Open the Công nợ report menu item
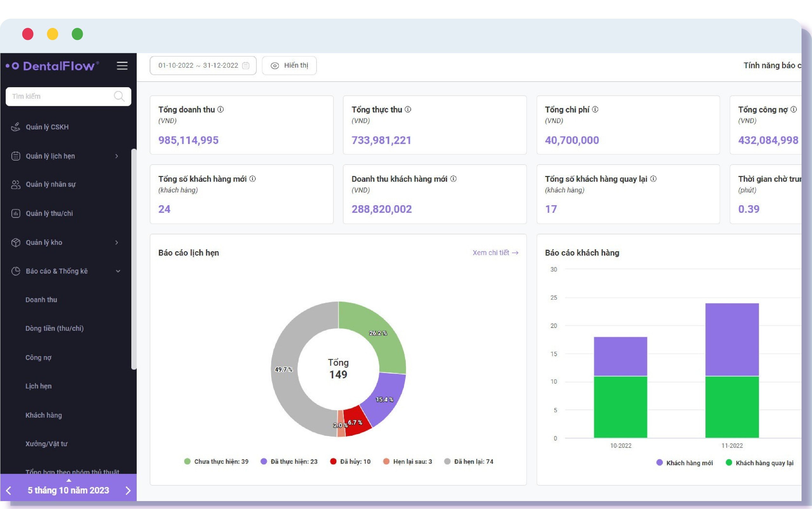Screen dimensions: 812x509 [38, 357]
